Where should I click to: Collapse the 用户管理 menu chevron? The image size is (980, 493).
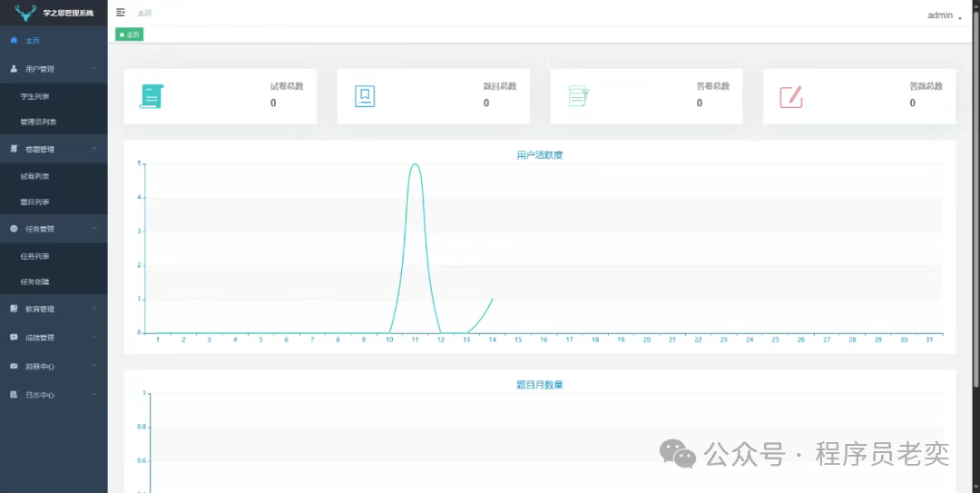tap(93, 69)
